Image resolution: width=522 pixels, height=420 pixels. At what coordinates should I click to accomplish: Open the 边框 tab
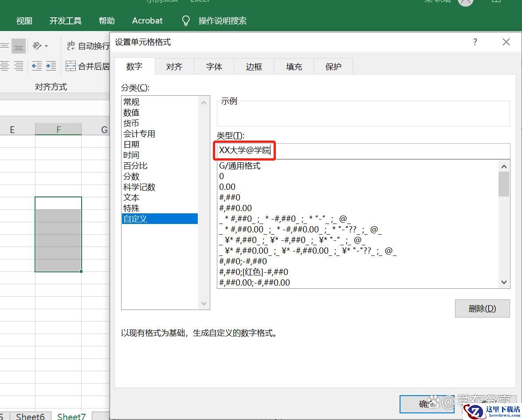254,67
